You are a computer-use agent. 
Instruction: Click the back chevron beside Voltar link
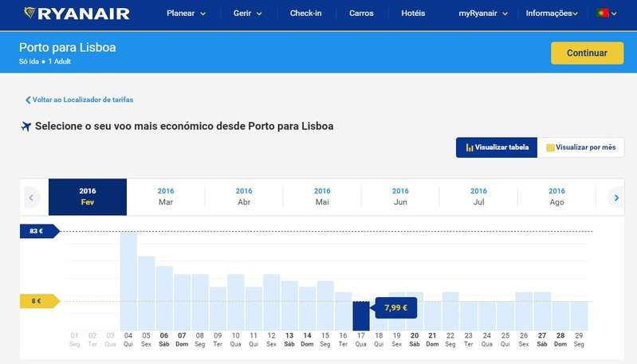click(28, 100)
